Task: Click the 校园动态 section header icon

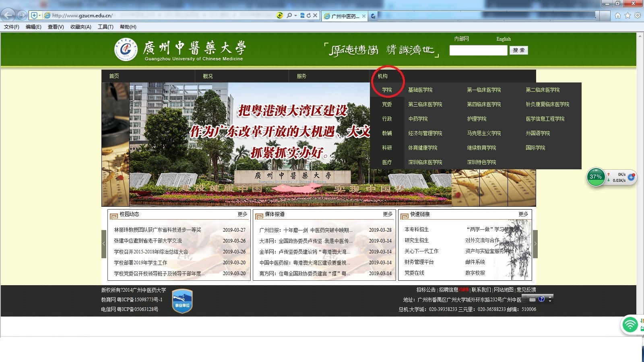Action: coord(114,216)
